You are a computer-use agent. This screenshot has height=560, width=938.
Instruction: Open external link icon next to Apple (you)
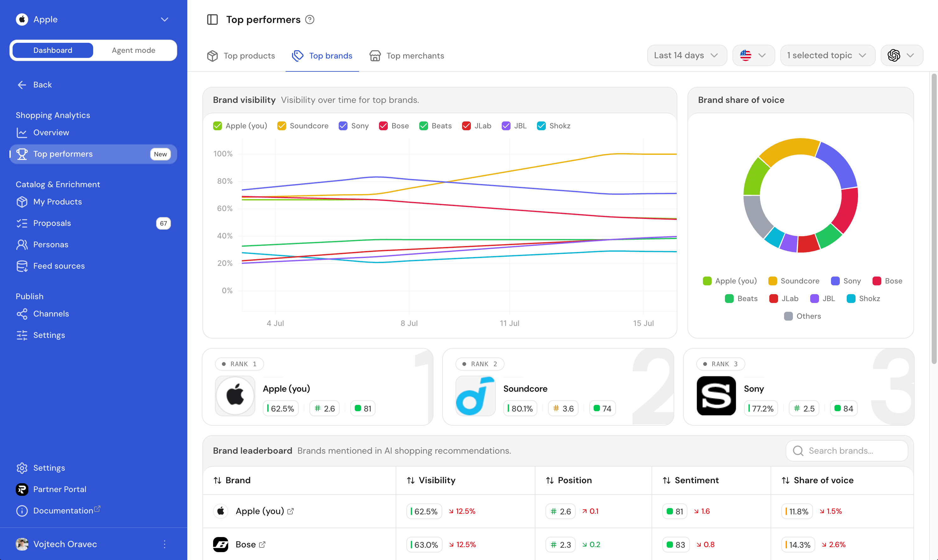point(291,511)
